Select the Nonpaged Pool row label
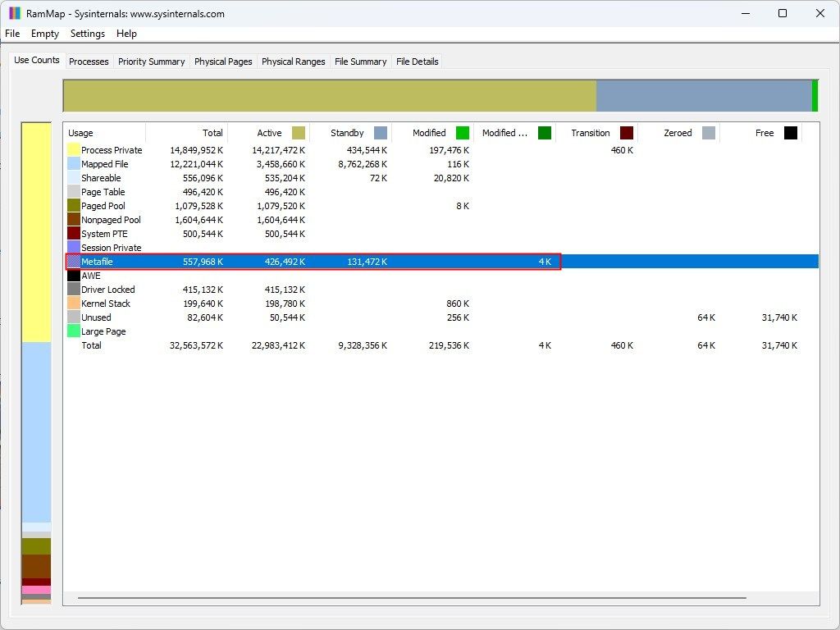 [x=111, y=220]
